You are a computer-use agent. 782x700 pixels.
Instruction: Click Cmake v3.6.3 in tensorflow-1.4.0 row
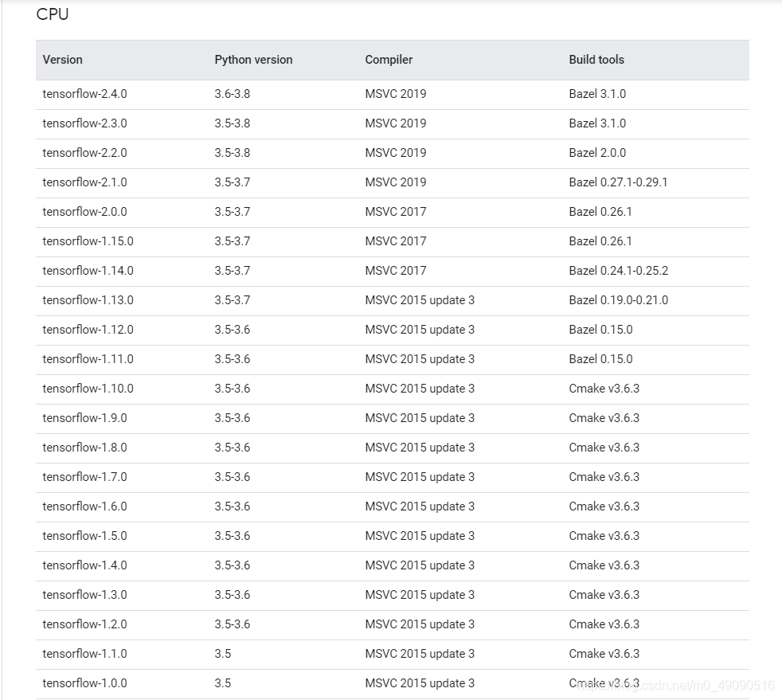[x=604, y=565]
